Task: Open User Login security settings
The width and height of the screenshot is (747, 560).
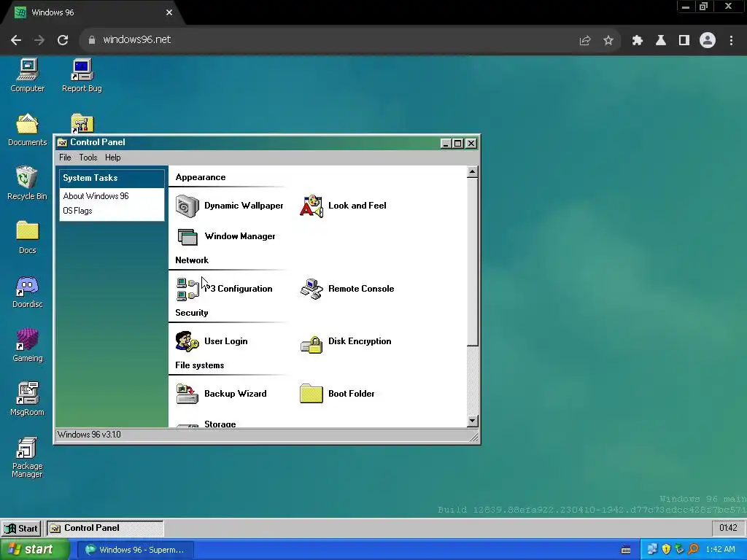Action: 212,341
